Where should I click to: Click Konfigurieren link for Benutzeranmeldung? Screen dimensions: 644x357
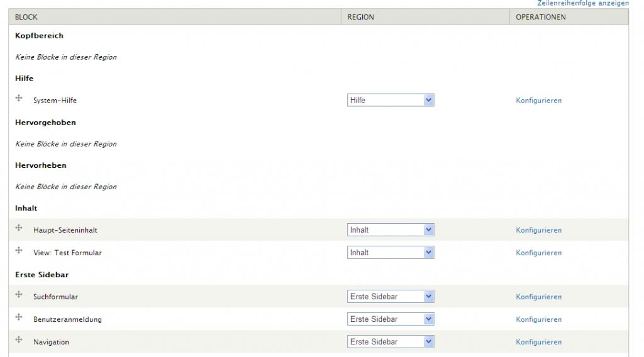click(x=538, y=319)
